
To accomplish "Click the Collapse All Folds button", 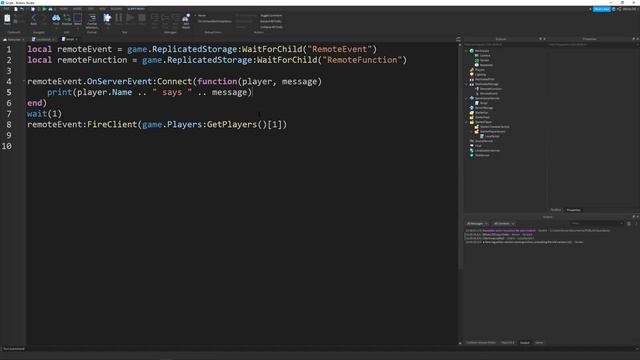I will click(271, 27).
